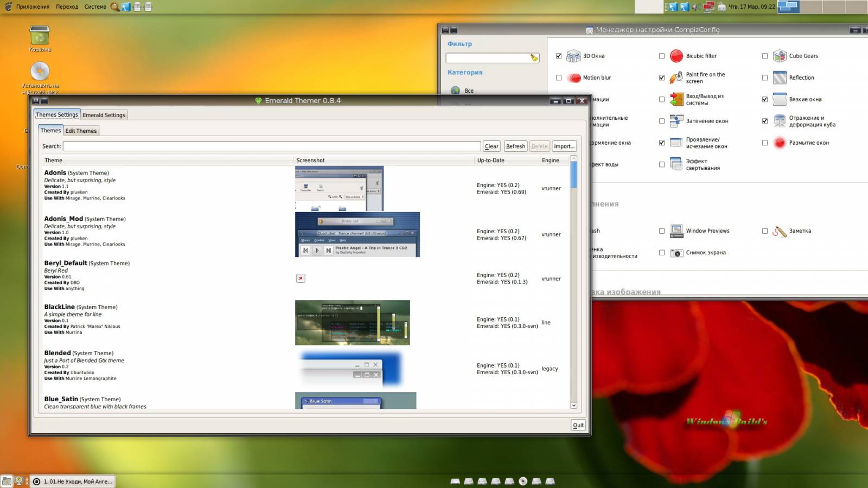Image resolution: width=868 pixels, height=488 pixels.
Task: Enable the Снимок экрана checkbox
Action: click(662, 253)
